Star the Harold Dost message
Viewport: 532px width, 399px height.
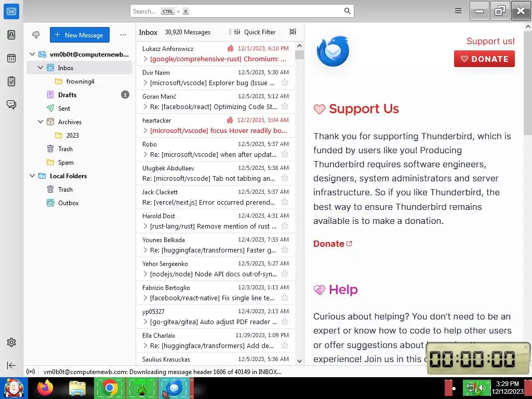coord(285,226)
